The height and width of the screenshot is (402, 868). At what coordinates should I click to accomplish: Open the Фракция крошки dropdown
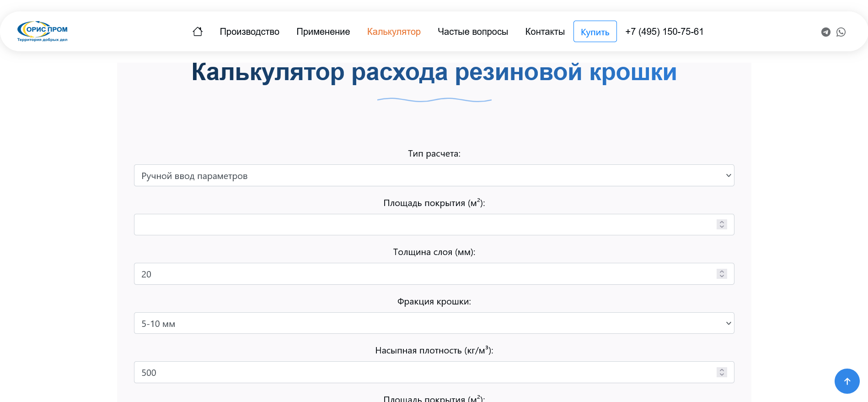pos(434,323)
